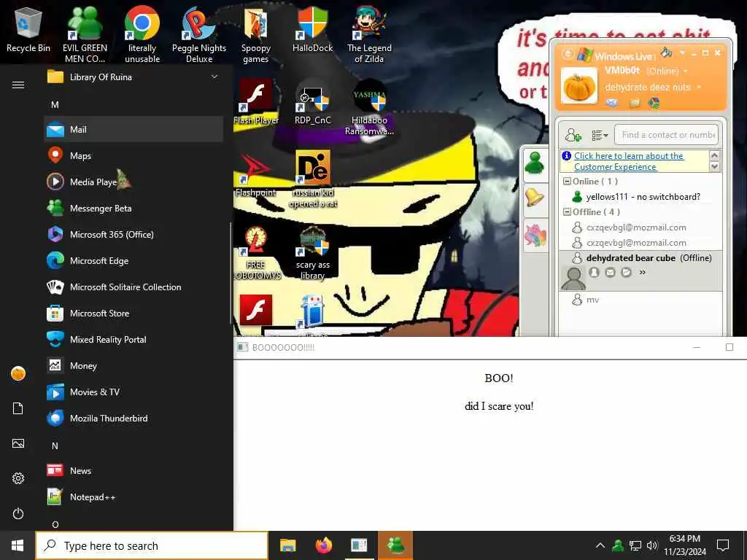The image size is (747, 560).
Task: Launch Mixed Reality Portal
Action: coord(133,339)
